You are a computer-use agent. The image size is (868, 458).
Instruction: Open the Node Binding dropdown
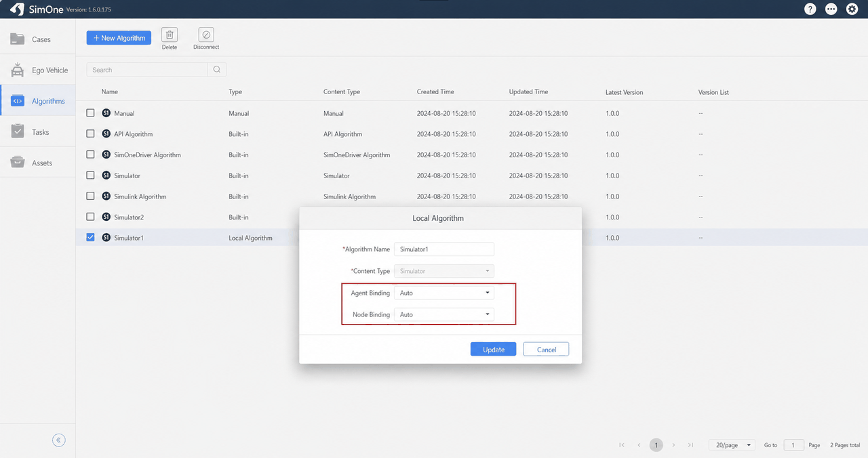(x=444, y=314)
